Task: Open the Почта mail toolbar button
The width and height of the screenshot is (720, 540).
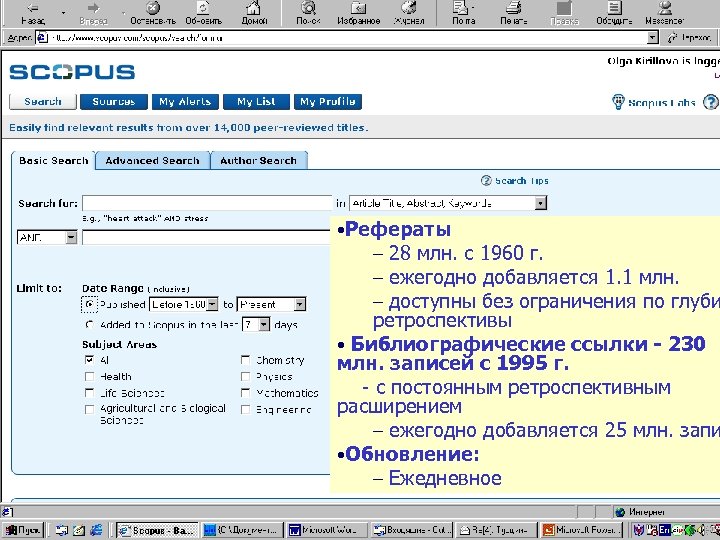Action: 463,13
